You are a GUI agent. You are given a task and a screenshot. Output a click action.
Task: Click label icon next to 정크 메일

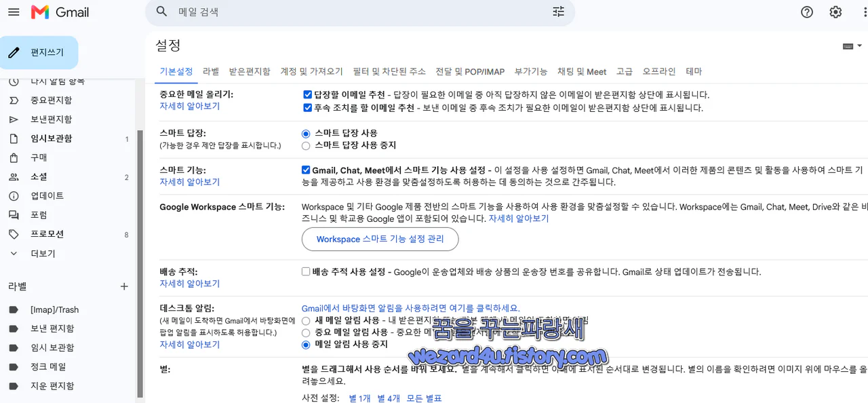tap(14, 366)
